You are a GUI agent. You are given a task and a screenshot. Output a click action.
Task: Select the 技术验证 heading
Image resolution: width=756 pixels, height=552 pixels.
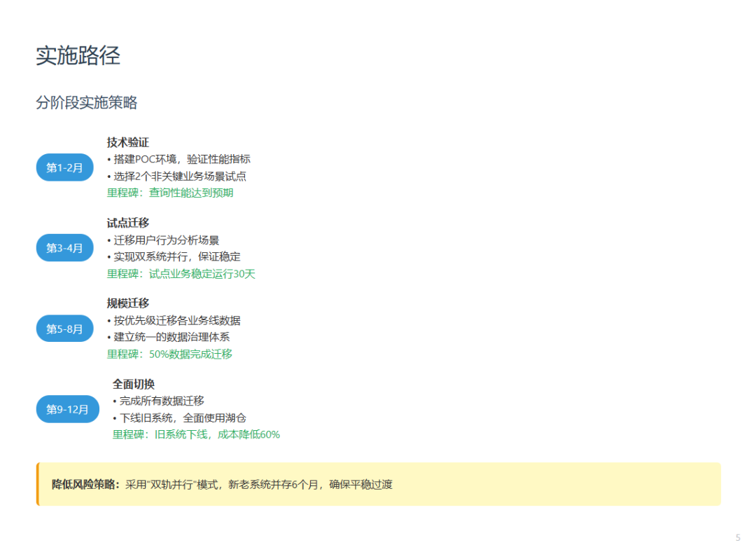(128, 142)
